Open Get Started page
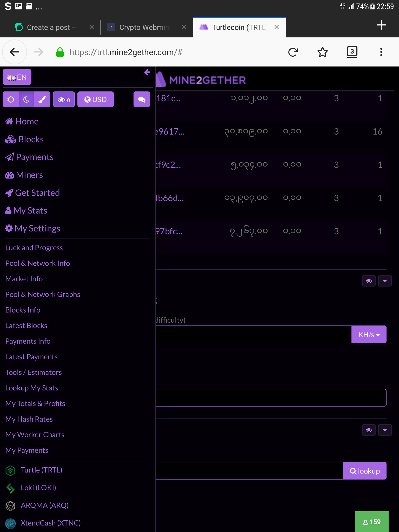The height and width of the screenshot is (532, 399). pyautogui.click(x=33, y=193)
